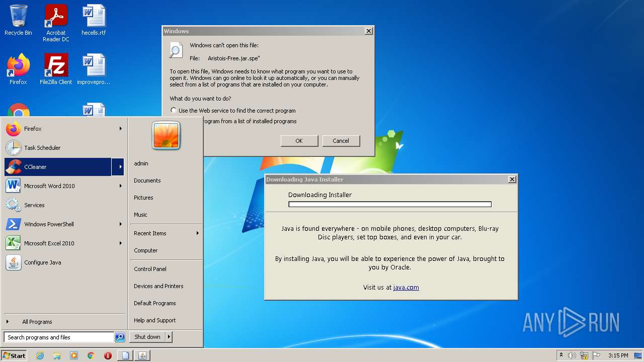Open Internet Explorer from the taskbar
The width and height of the screenshot is (644, 362).
(x=40, y=355)
